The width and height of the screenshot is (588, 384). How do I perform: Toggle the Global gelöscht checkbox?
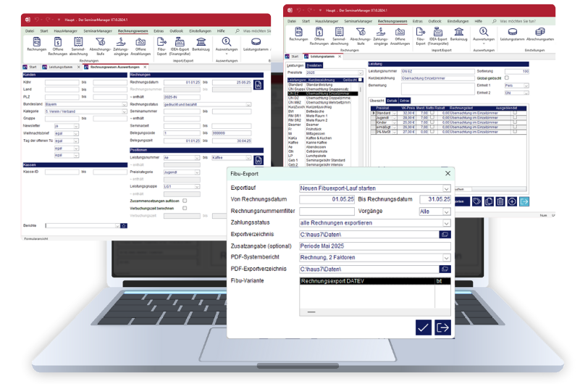tap(506, 78)
